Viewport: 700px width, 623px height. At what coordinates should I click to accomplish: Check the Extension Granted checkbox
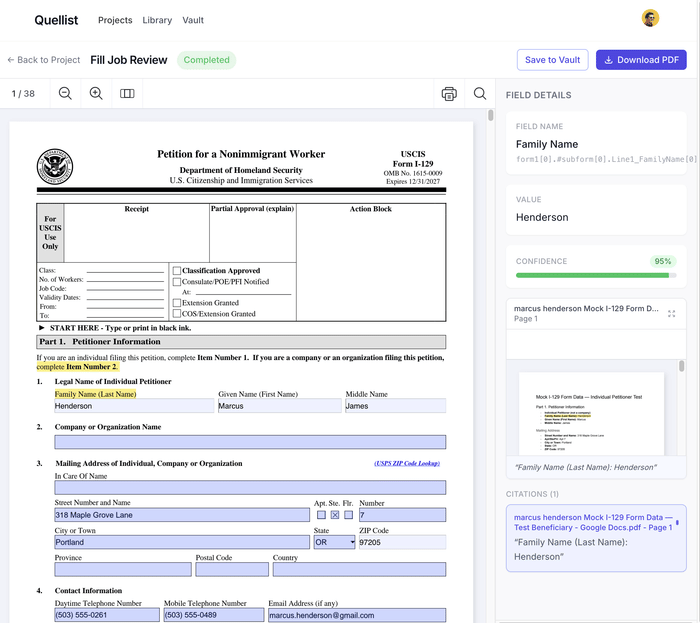coord(177,303)
